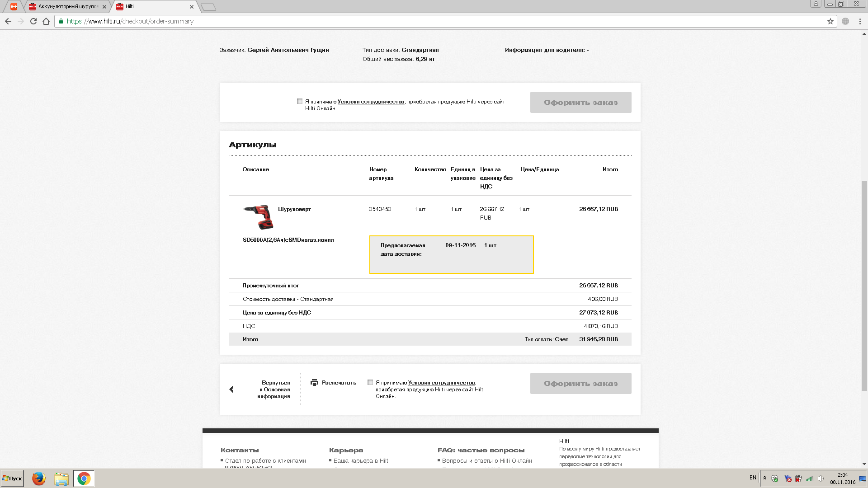Click the upper Оформить заказ button
868x488 pixels.
(580, 103)
